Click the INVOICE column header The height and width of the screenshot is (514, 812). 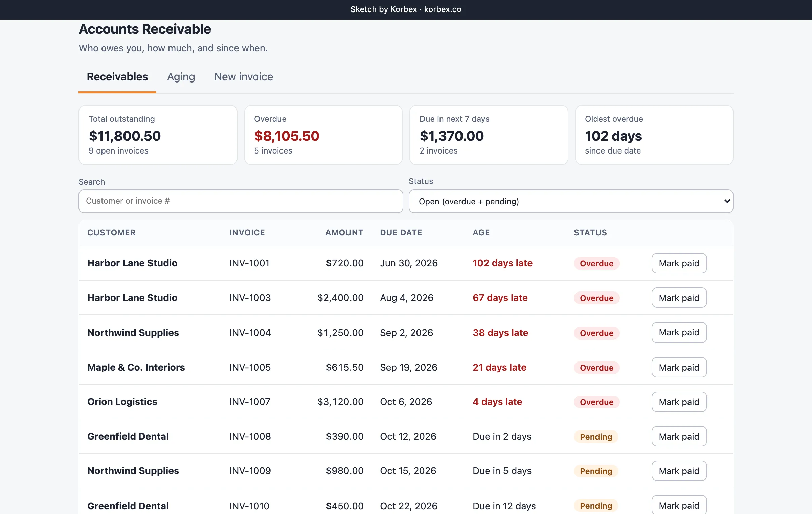pyautogui.click(x=247, y=232)
